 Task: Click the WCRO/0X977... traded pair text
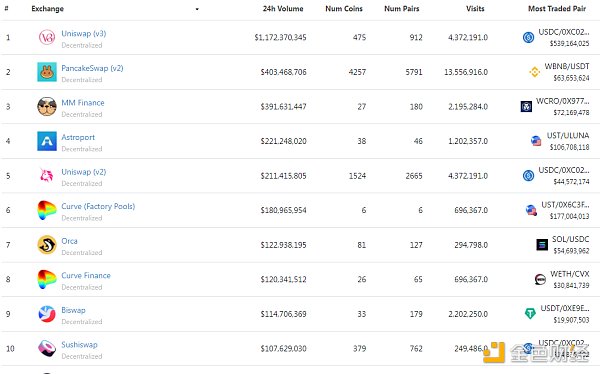562,101
